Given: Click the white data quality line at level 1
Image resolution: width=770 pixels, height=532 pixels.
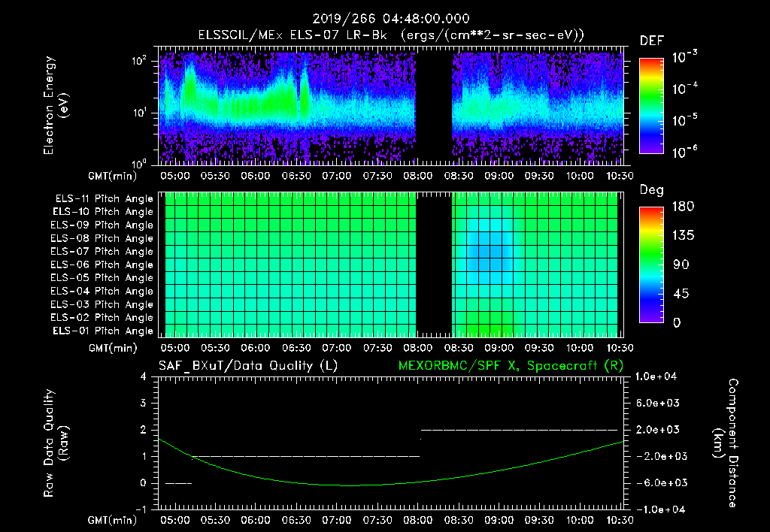Looking at the screenshot, I should pyautogui.click(x=305, y=456).
